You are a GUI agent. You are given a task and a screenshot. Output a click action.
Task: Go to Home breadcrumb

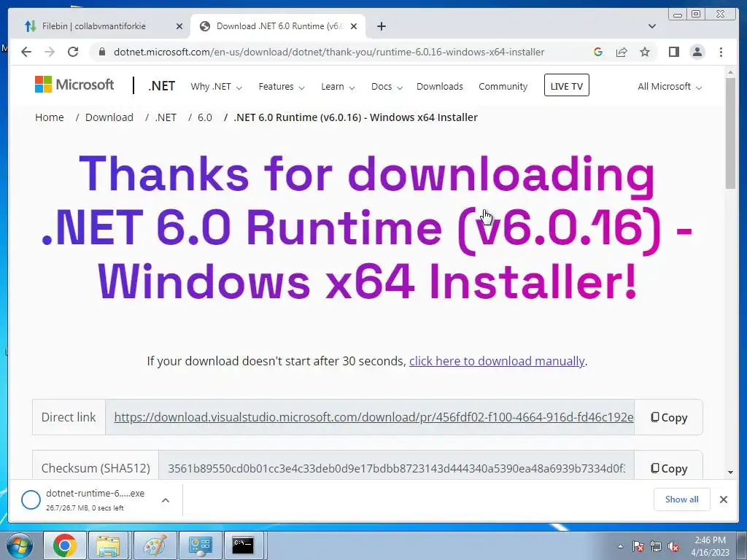point(50,117)
